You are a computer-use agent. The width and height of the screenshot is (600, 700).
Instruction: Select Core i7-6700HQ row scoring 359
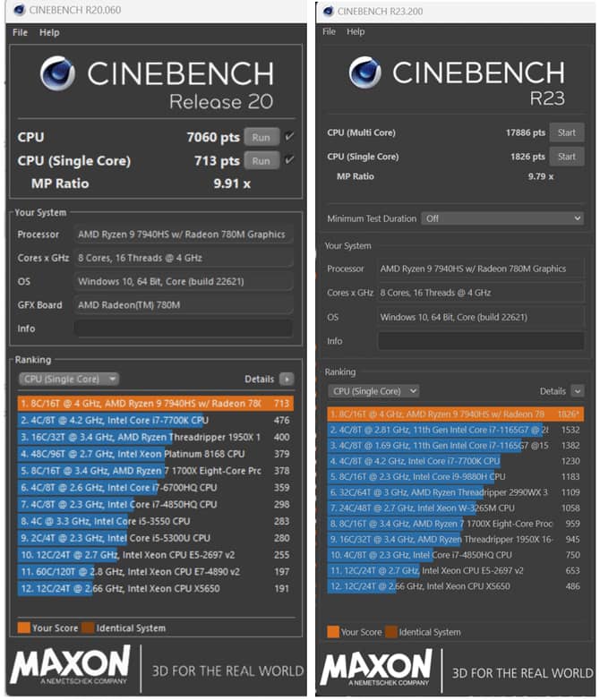pyautogui.click(x=156, y=488)
